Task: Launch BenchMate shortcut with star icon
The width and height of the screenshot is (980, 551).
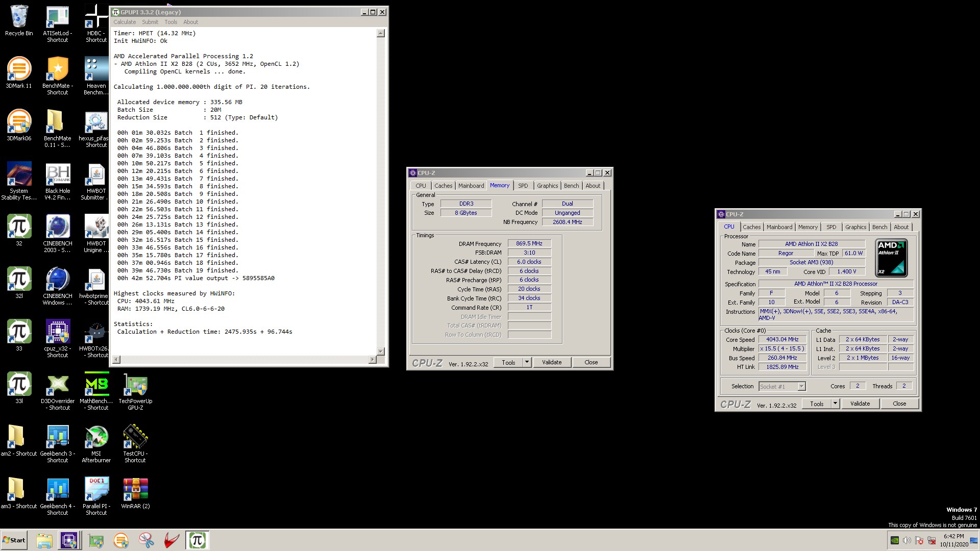Action: [x=57, y=76]
